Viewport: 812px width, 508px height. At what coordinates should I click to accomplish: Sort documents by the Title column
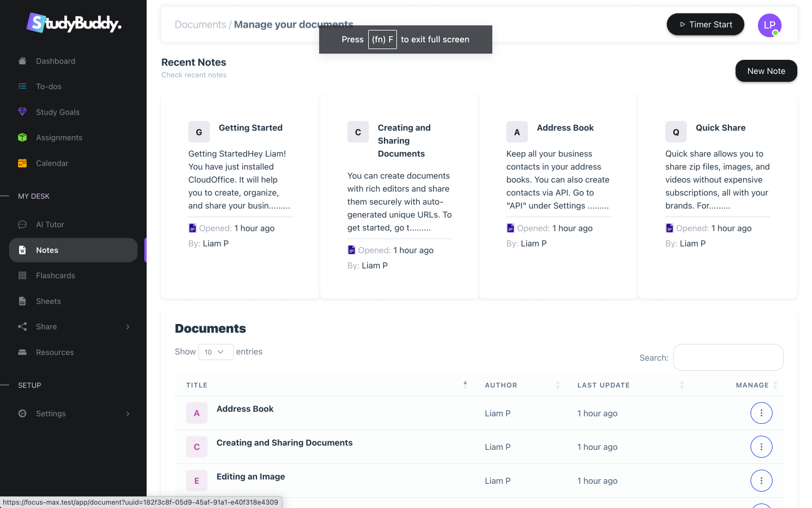click(x=465, y=385)
